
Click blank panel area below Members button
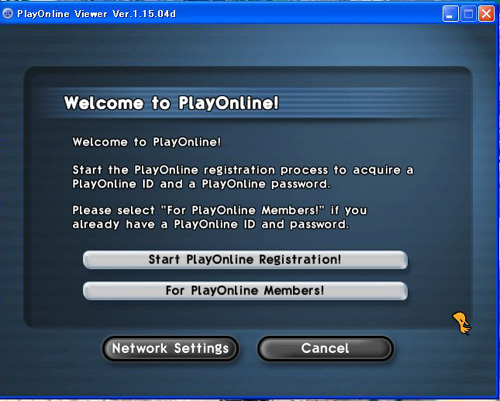(x=245, y=313)
